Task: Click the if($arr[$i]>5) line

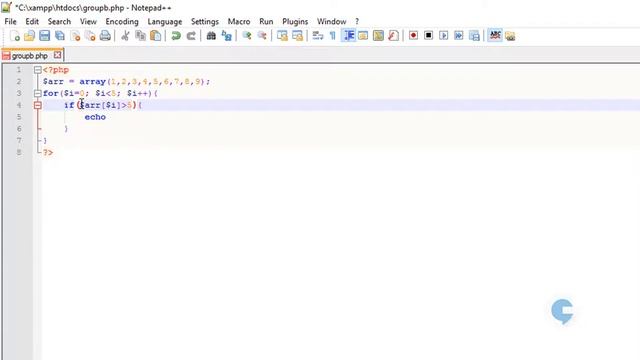Action: [103, 105]
